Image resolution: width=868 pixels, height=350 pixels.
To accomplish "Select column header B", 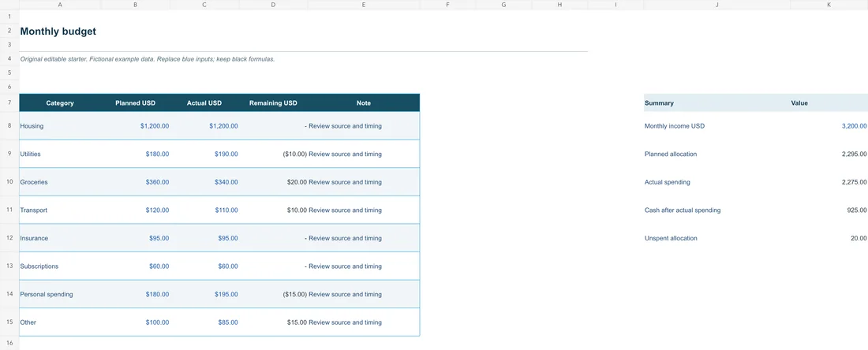I will [136, 5].
